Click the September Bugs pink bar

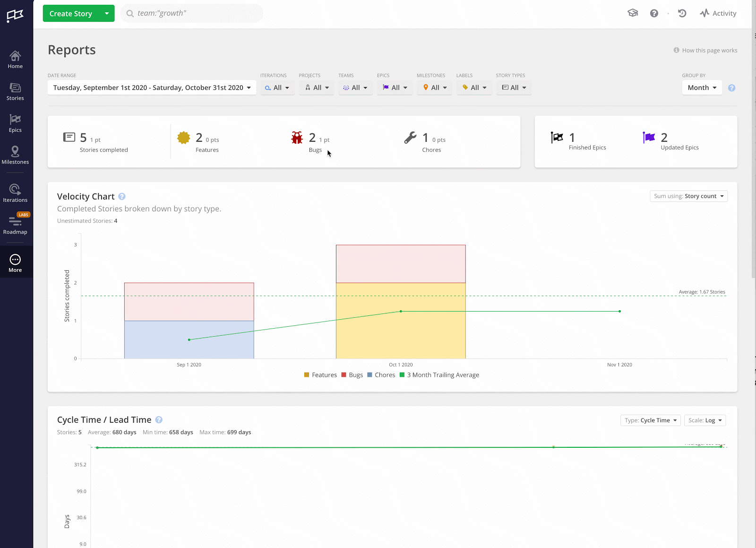[189, 302]
